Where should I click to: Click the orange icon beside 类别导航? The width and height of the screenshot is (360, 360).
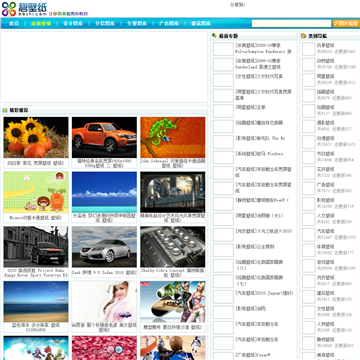tap(303, 36)
